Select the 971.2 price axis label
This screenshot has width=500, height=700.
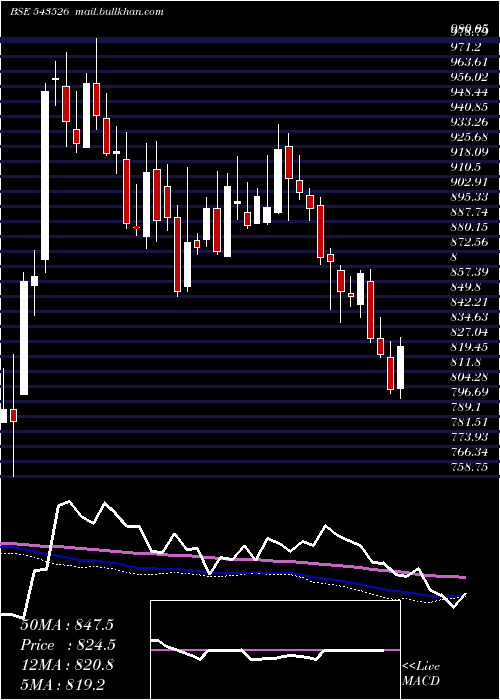click(x=467, y=46)
